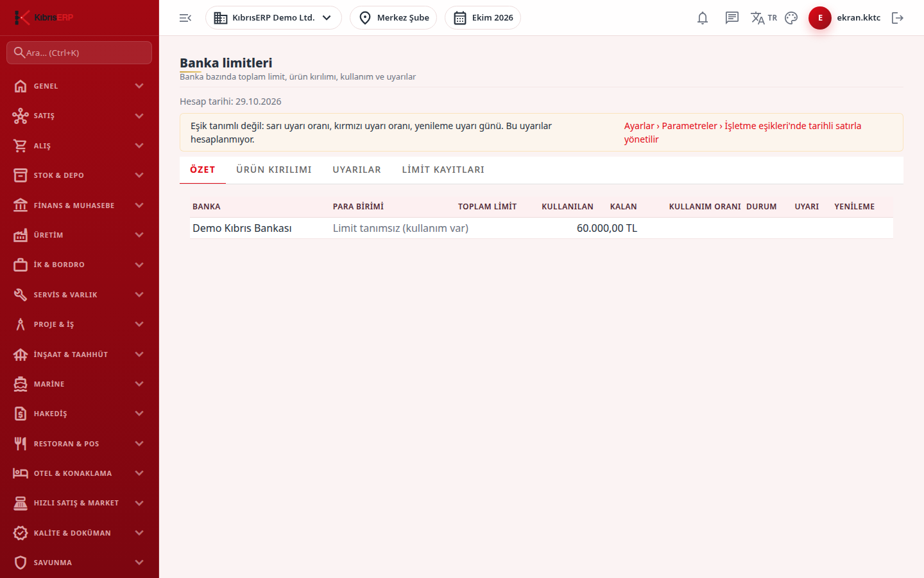Expand the İNŞAAT & TAAHHÜT chevron
Screen dimensions: 924x578
click(x=139, y=355)
